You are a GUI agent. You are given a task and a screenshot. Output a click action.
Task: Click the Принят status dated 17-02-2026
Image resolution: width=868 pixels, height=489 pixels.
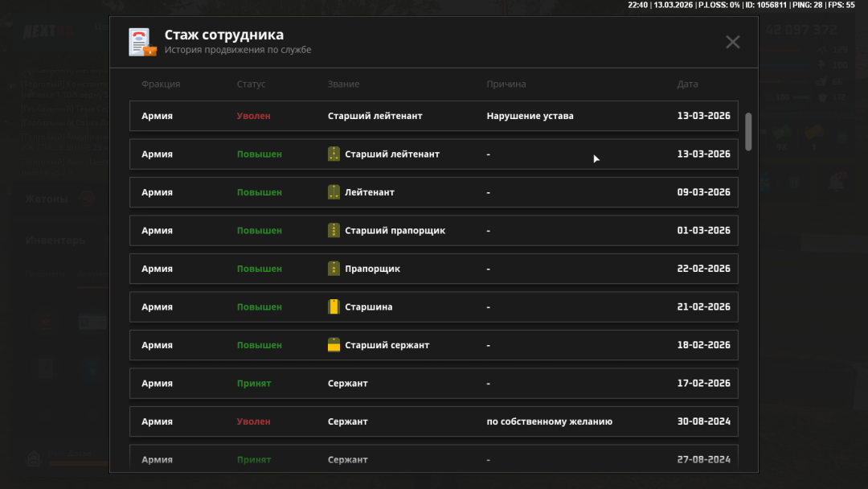253,384
